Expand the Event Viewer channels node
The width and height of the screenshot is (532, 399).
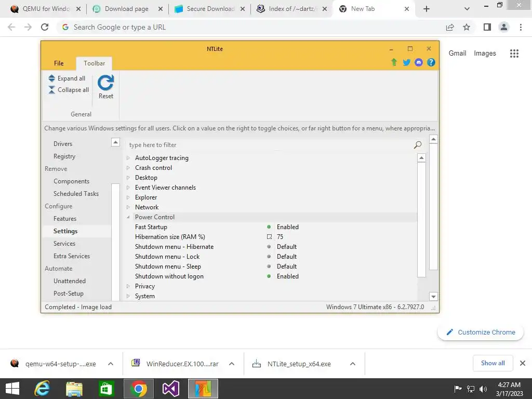coord(128,187)
